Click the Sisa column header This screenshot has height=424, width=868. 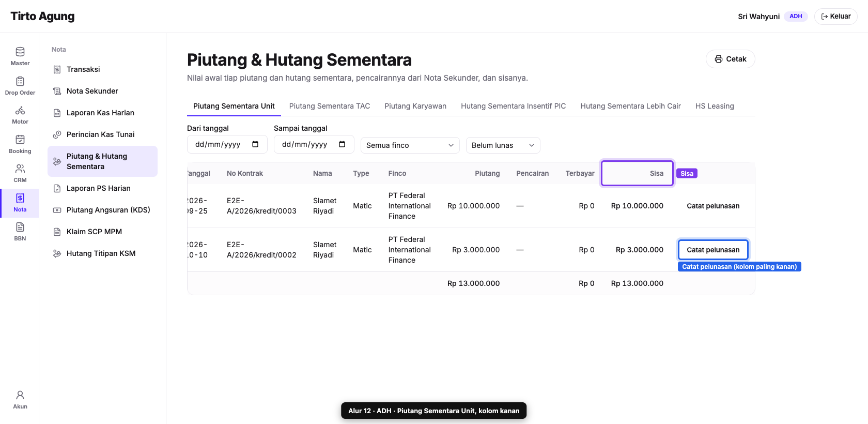(x=637, y=173)
